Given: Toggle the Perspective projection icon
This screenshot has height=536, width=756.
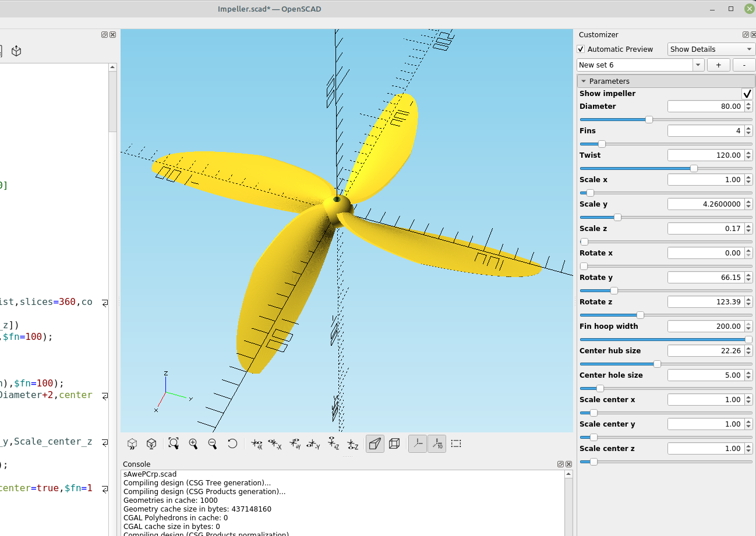Looking at the screenshot, I should [374, 443].
